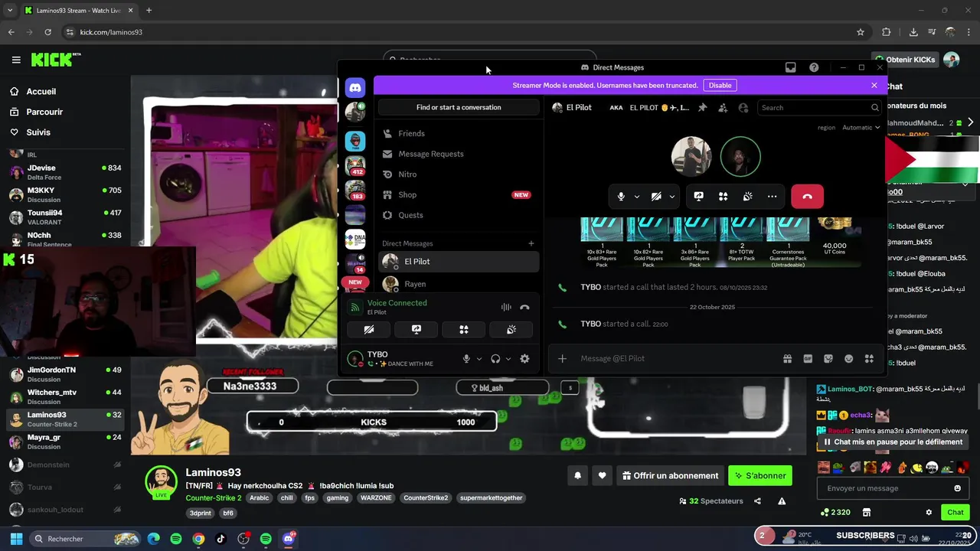The width and height of the screenshot is (980, 551).
Task: Mute microphone in call controls
Action: tap(621, 197)
